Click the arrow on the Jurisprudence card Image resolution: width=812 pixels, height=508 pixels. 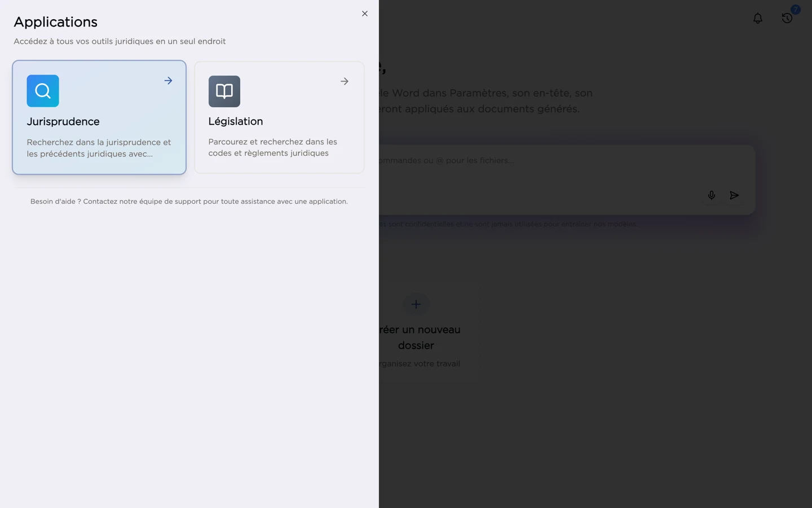click(x=168, y=81)
